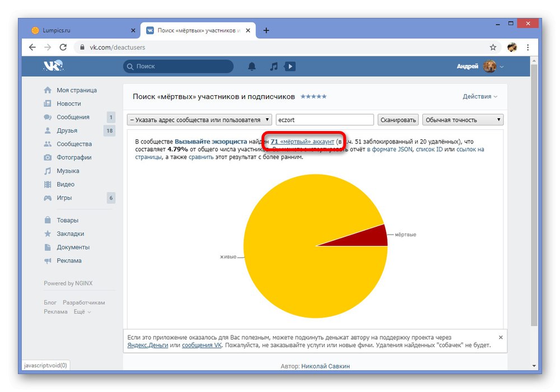Expand the Действия actions menu
560x392 pixels.
(x=480, y=96)
